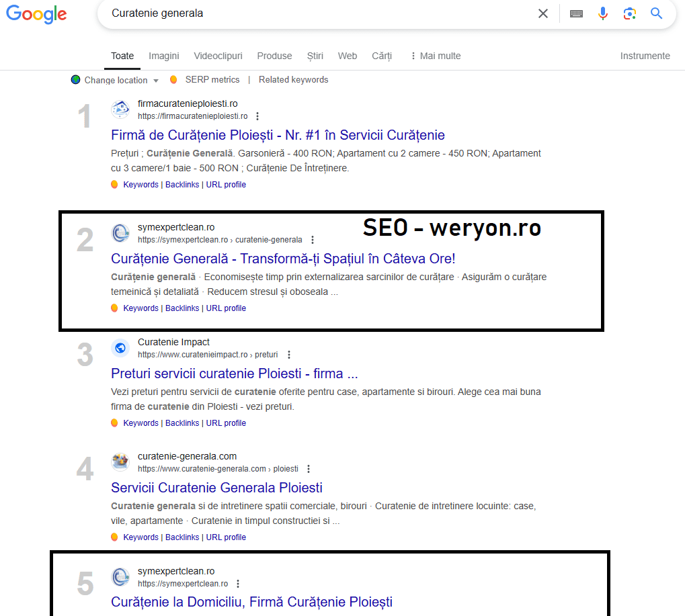Click the Google logo
This screenshot has width=685, height=616.
tap(36, 15)
